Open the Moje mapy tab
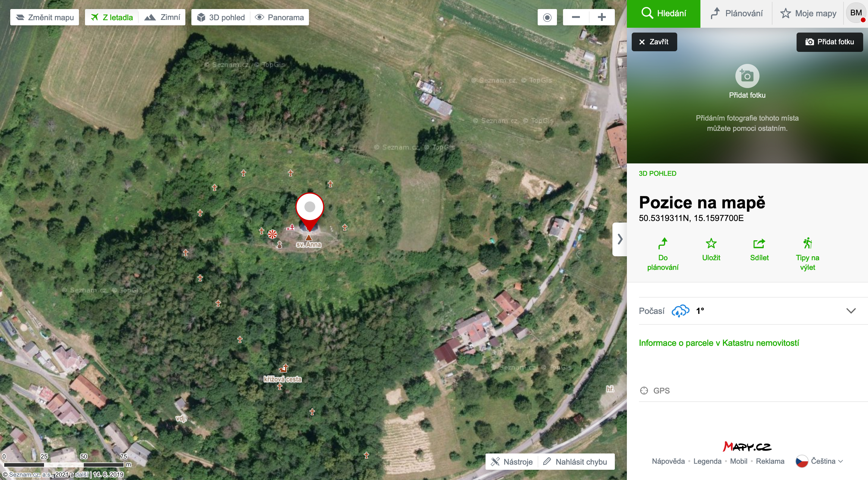Viewport: 868px width, 480px height. (x=808, y=14)
